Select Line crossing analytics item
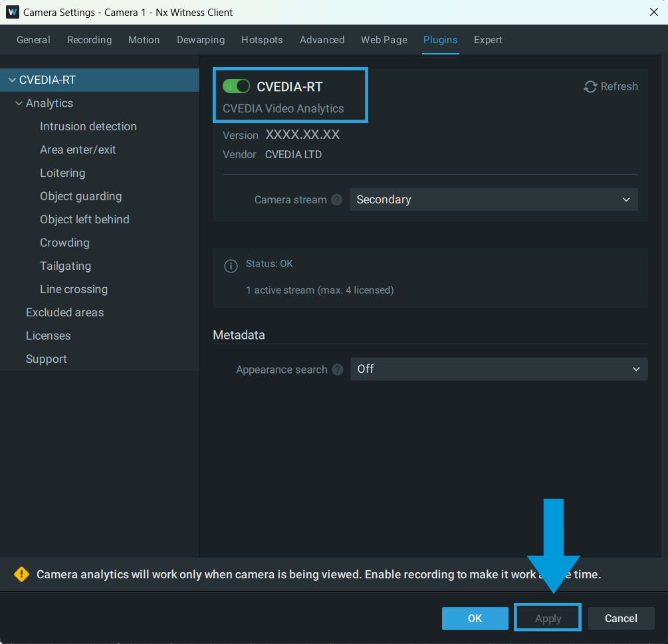Screen dimensions: 668x644 [74, 289]
